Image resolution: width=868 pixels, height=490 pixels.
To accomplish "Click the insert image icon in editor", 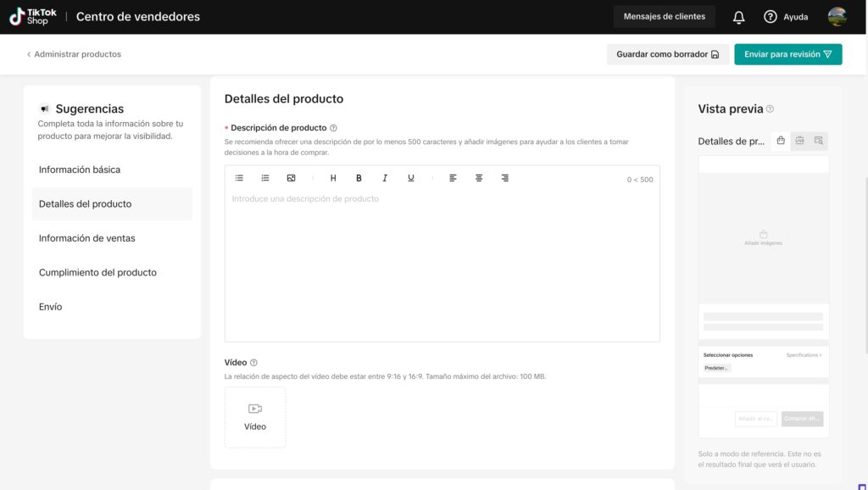I will coord(291,178).
